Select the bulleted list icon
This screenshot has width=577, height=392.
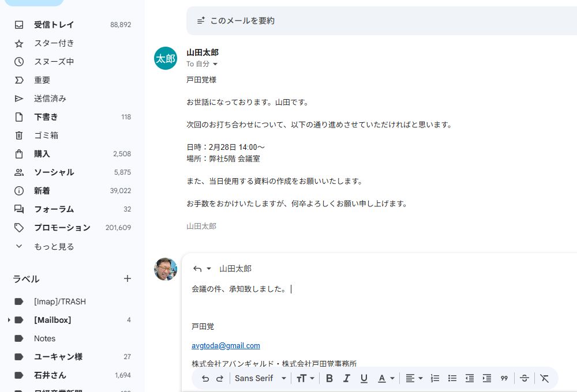(x=452, y=378)
